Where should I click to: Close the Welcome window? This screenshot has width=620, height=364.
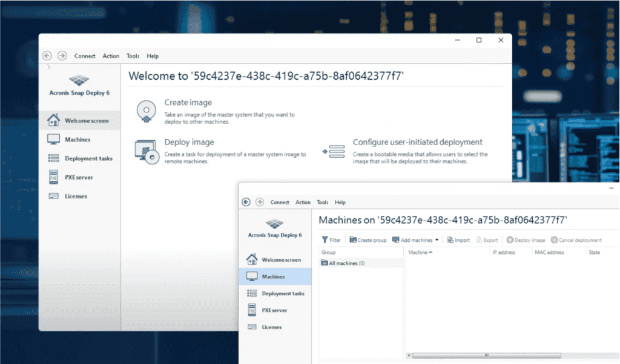[501, 41]
